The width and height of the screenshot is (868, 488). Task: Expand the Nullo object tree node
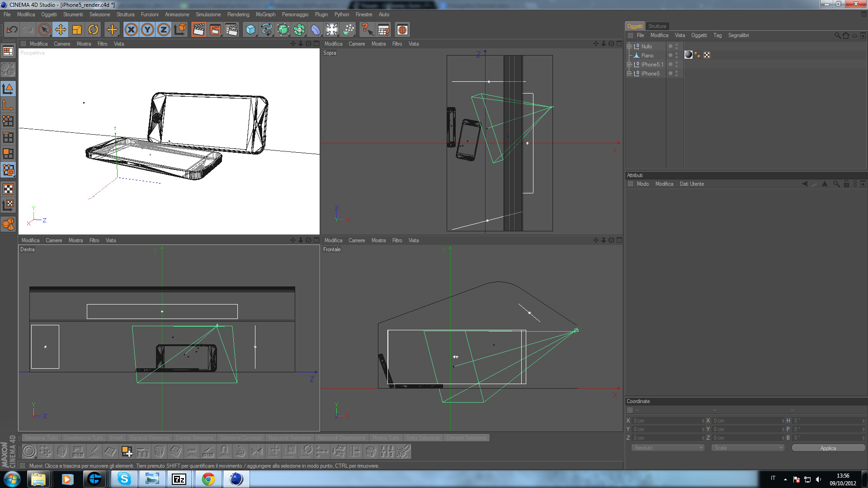[x=629, y=46]
